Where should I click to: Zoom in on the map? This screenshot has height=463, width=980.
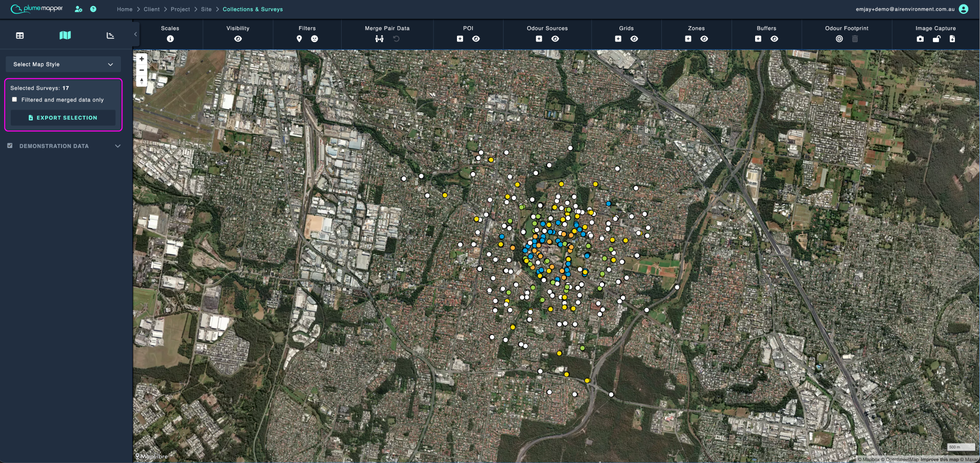tap(142, 59)
